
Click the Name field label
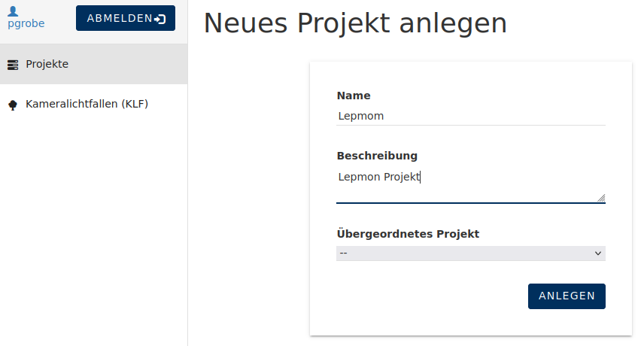354,96
